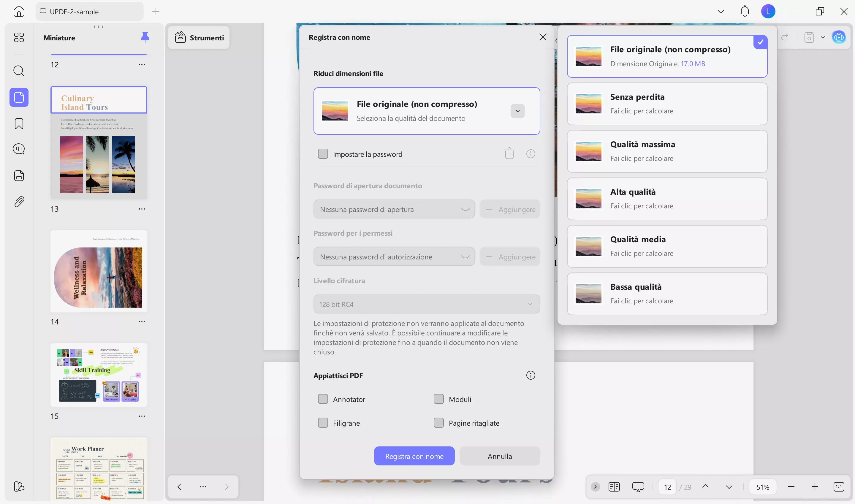Open the document quality dropdown
This screenshot has height=504, width=855.
(517, 111)
